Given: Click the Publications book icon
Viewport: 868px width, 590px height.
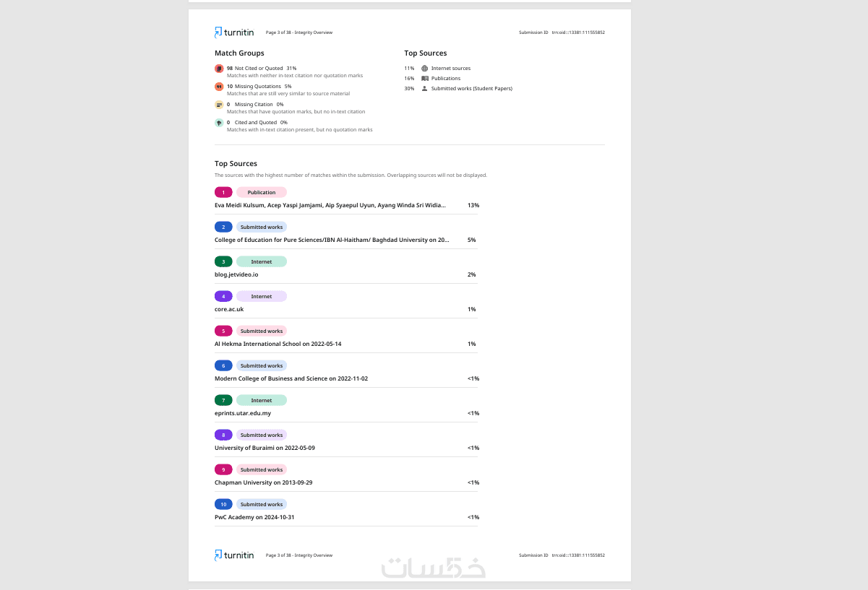Looking at the screenshot, I should pyautogui.click(x=425, y=78).
